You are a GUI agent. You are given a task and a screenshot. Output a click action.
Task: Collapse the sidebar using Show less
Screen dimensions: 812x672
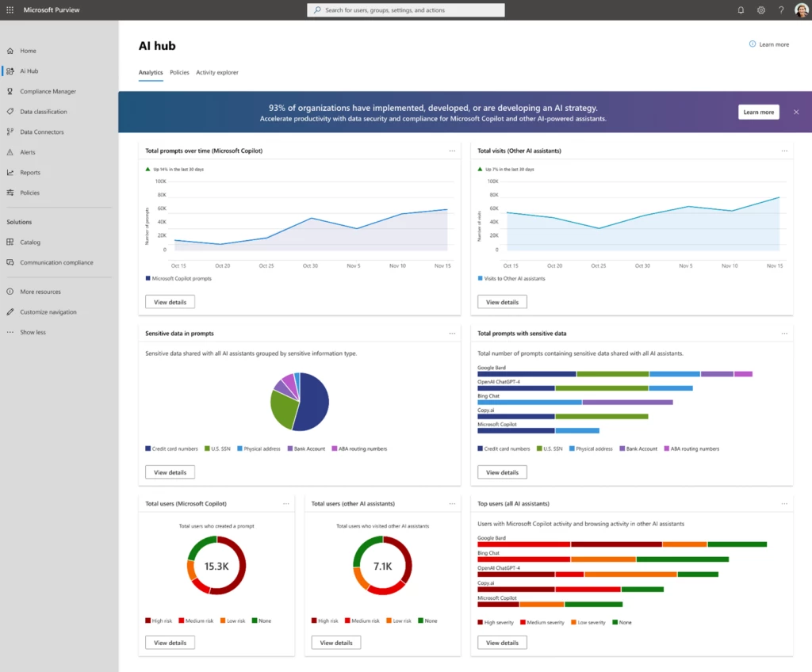pos(34,332)
